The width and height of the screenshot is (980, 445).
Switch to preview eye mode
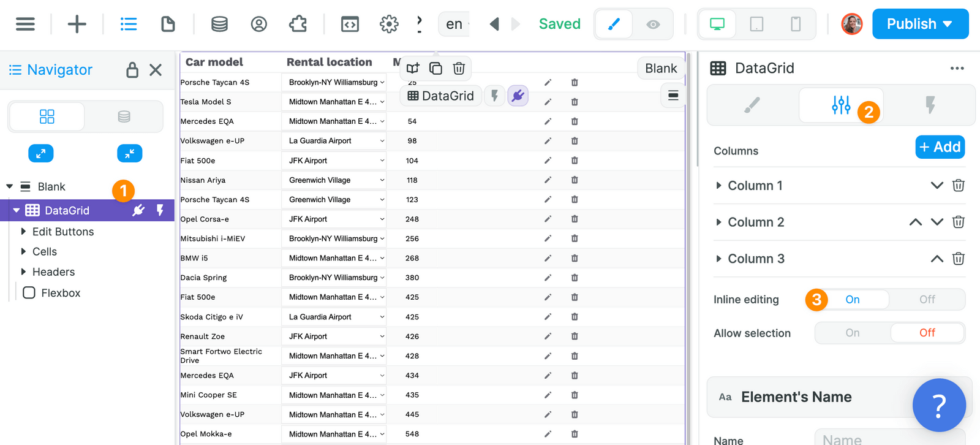tap(653, 24)
